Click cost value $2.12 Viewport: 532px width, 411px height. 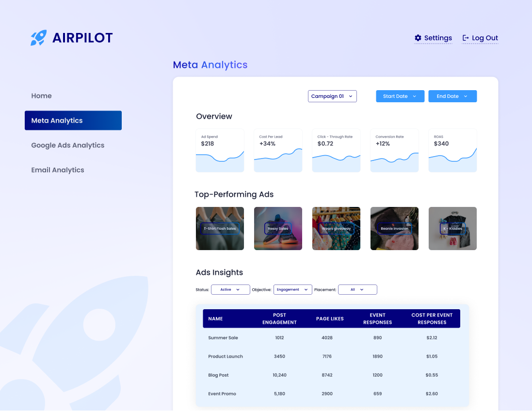click(x=432, y=338)
